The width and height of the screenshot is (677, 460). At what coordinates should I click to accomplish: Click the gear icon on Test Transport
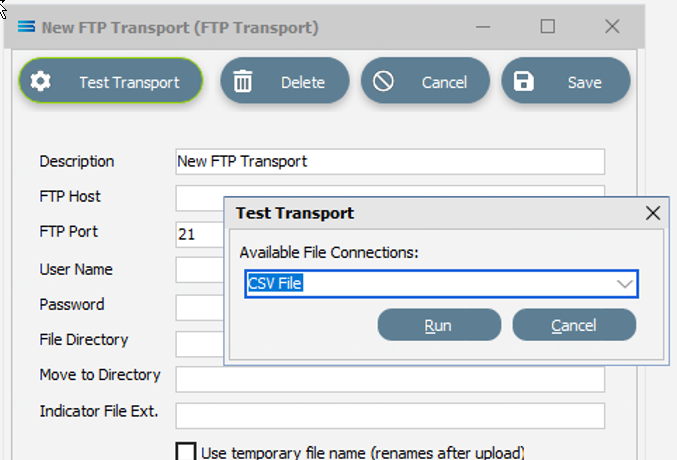(x=41, y=82)
